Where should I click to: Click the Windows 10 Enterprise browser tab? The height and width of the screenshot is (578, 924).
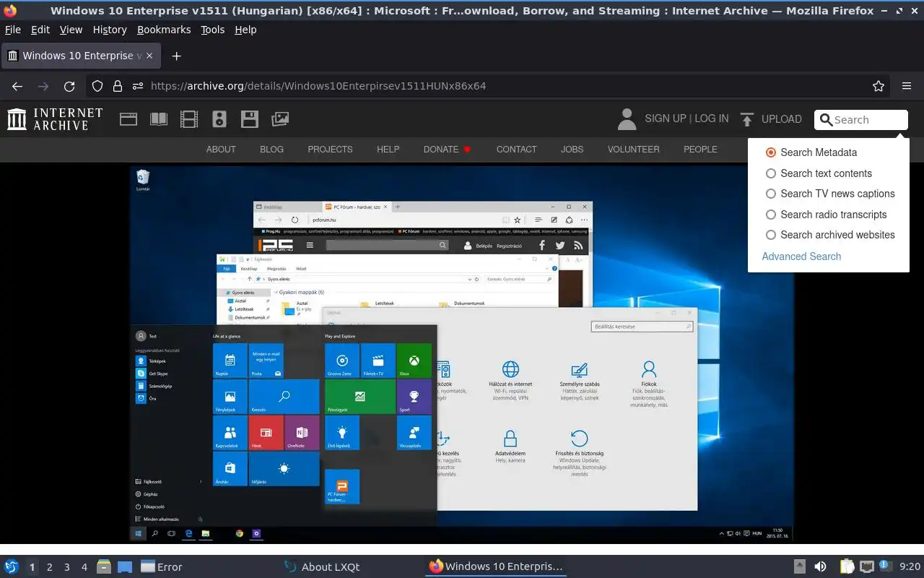coord(79,56)
